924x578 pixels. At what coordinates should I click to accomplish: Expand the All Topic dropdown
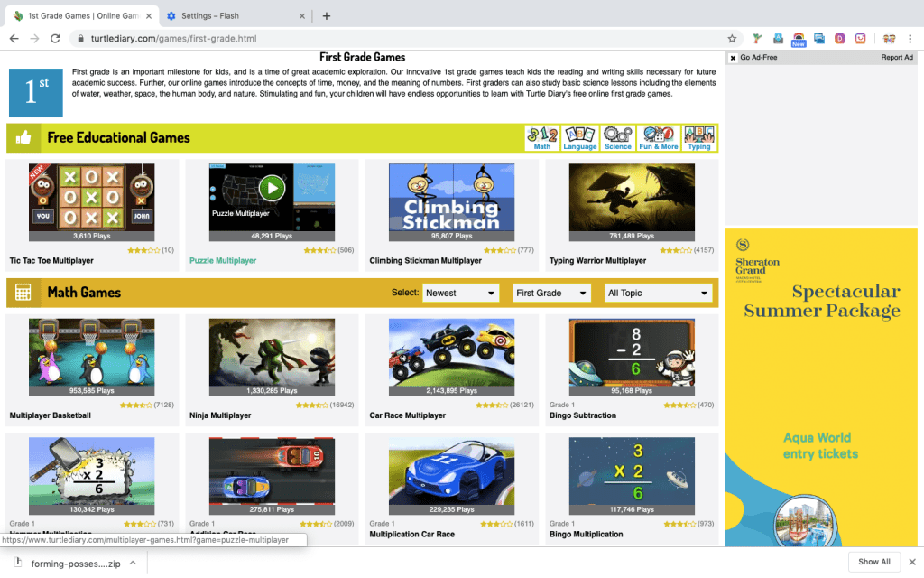[x=658, y=293]
